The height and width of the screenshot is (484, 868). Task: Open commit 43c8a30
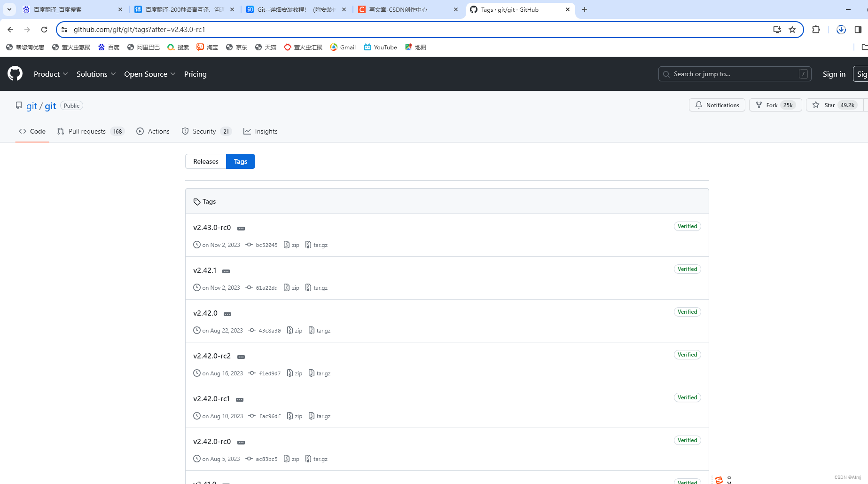point(265,330)
